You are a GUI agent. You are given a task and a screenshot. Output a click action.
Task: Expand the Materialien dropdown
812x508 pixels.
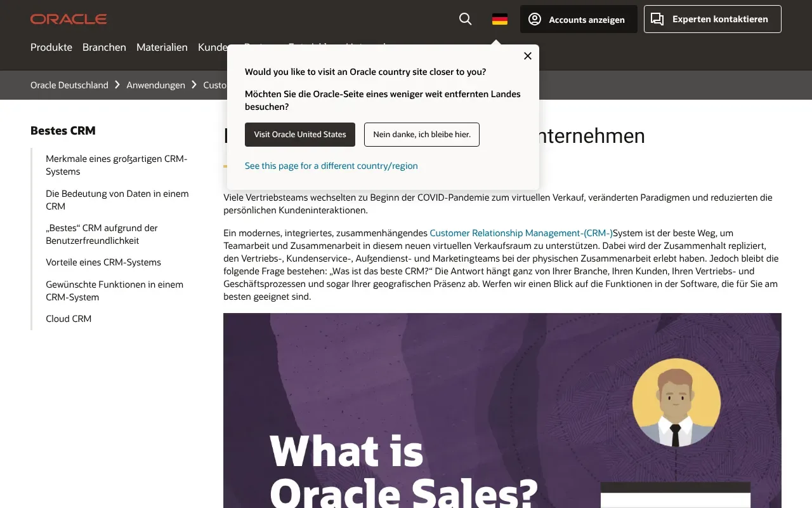pyautogui.click(x=162, y=47)
